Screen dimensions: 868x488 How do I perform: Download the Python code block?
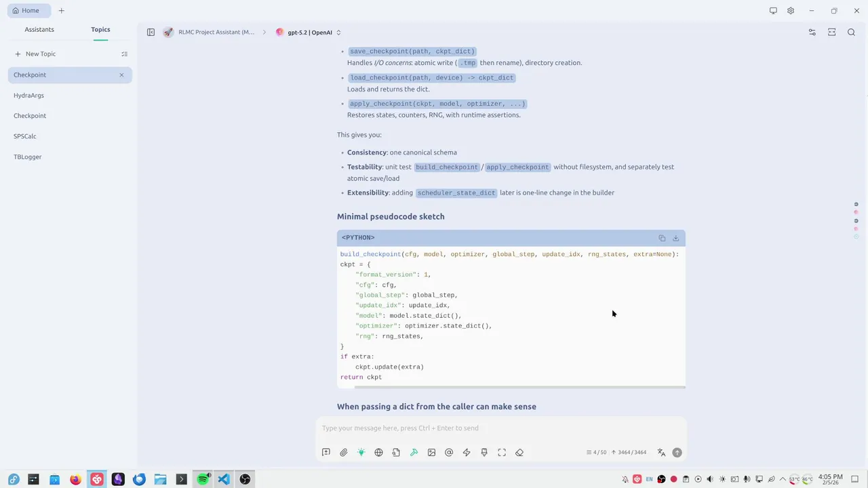tap(675, 238)
